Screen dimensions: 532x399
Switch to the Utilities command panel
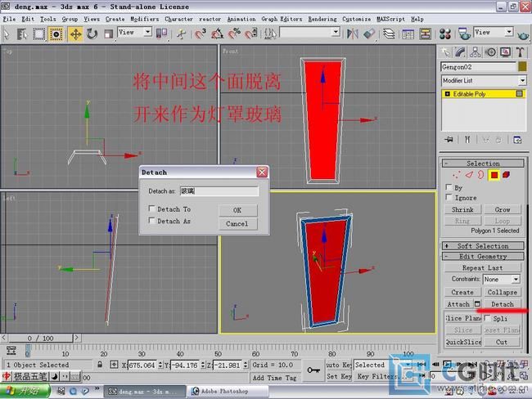click(520, 52)
